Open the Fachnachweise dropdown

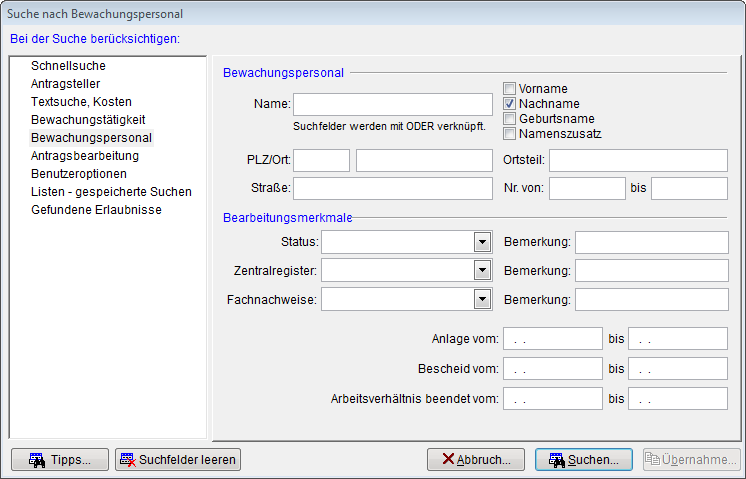point(482,298)
